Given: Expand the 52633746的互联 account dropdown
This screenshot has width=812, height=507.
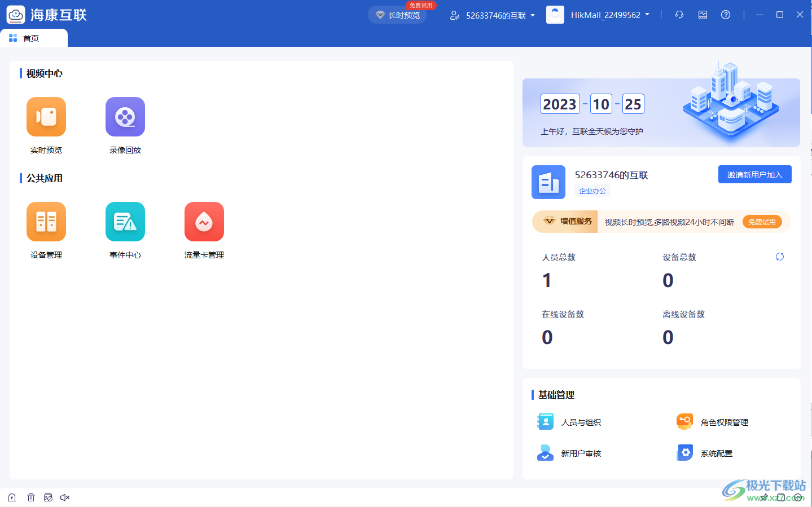Looking at the screenshot, I should pos(491,15).
